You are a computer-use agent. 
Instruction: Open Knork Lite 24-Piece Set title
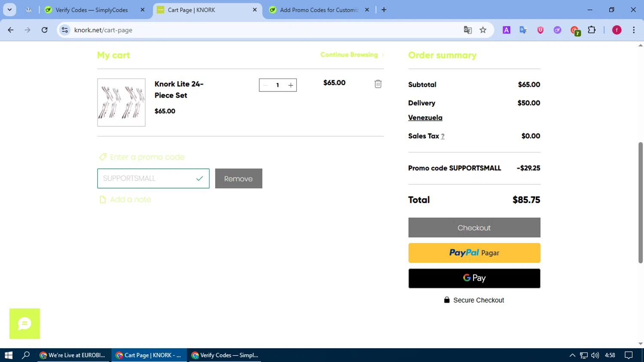tap(179, 90)
